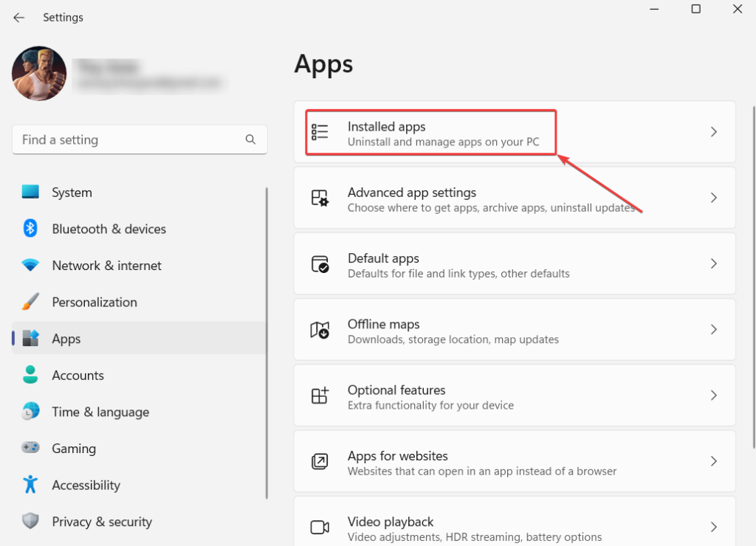Click the Optional features chevron arrow
Screen dimensions: 756x546
pos(714,395)
